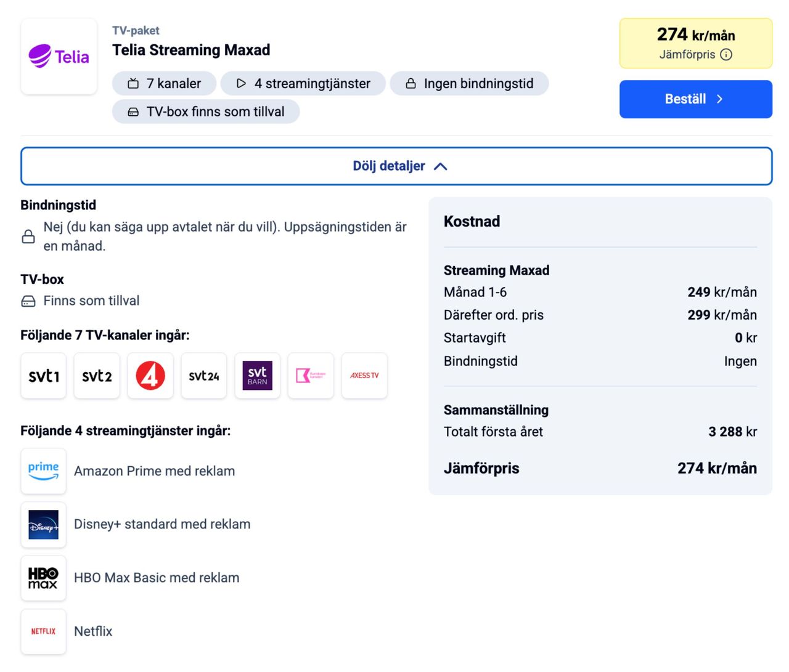789x672 pixels.
Task: Select the SVT Barn channel logo
Action: 258,376
